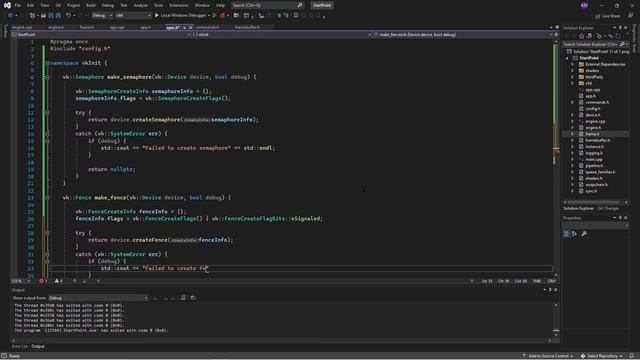Click Properties categorized view icon

tap(566, 234)
